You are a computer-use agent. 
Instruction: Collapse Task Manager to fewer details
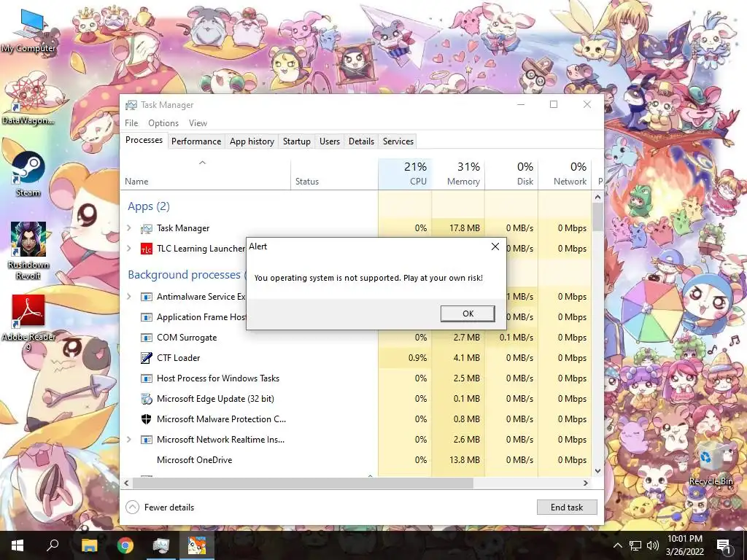point(160,507)
